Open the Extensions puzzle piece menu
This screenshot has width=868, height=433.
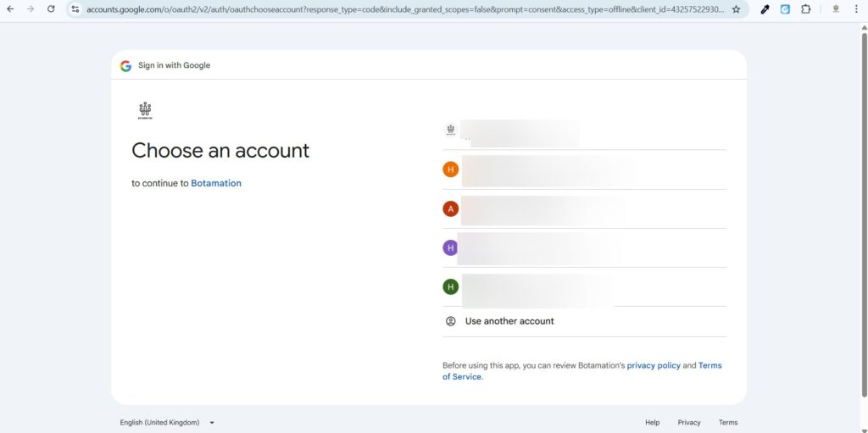click(805, 9)
